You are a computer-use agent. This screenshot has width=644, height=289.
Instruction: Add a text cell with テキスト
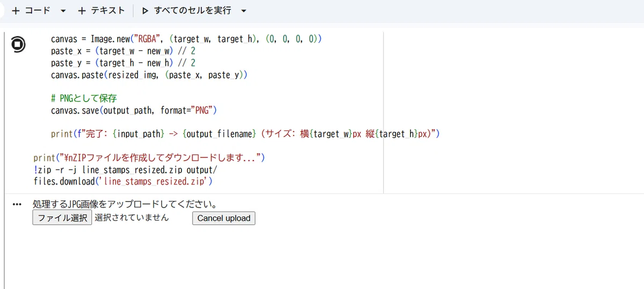pyautogui.click(x=101, y=11)
